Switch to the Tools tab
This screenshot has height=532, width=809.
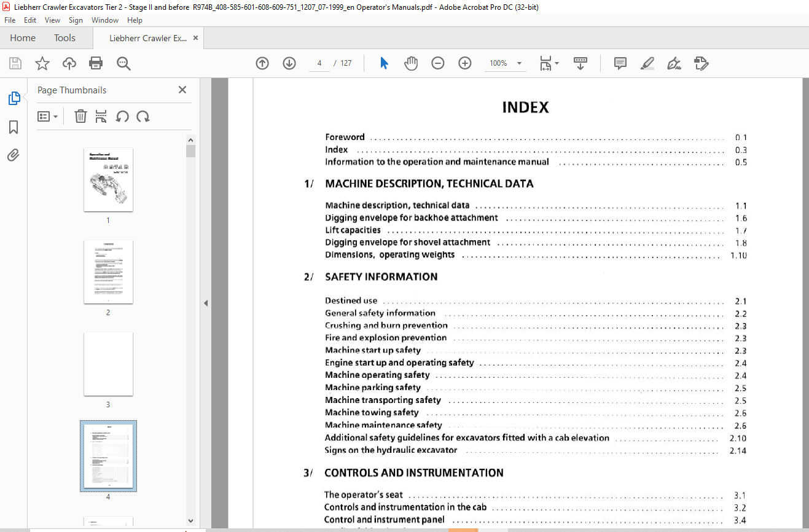tap(64, 38)
